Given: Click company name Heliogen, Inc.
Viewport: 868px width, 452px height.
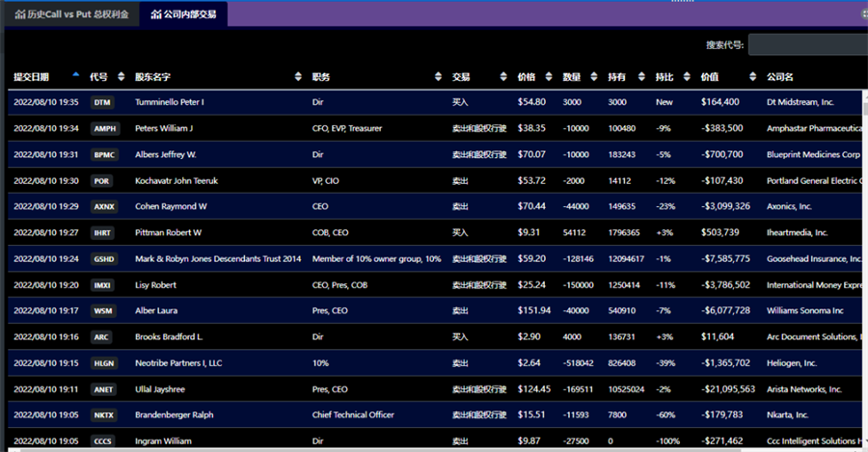Looking at the screenshot, I should click(x=792, y=363).
